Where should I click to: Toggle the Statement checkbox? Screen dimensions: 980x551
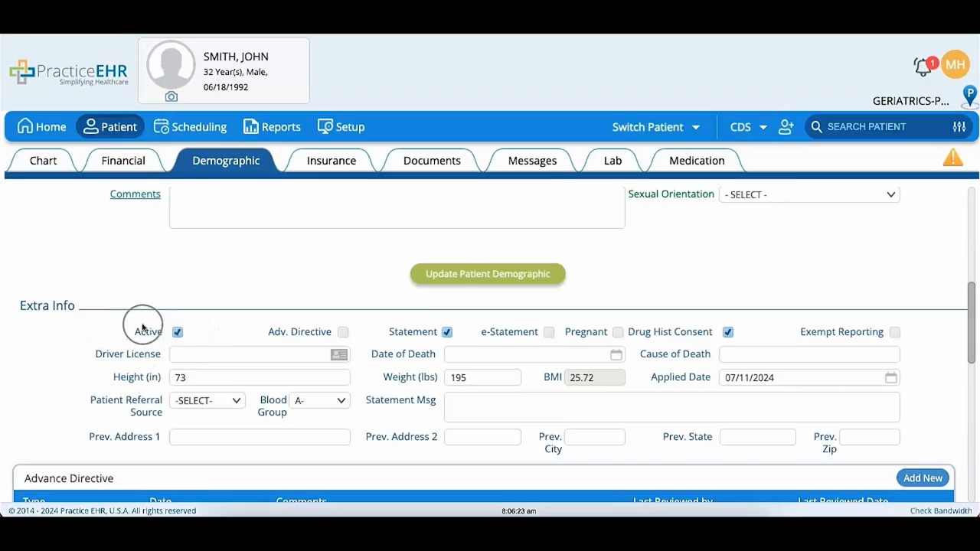(x=447, y=332)
